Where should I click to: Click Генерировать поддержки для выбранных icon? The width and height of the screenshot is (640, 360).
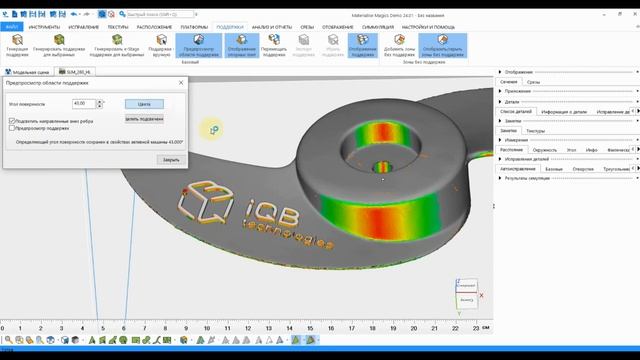[x=59, y=45]
